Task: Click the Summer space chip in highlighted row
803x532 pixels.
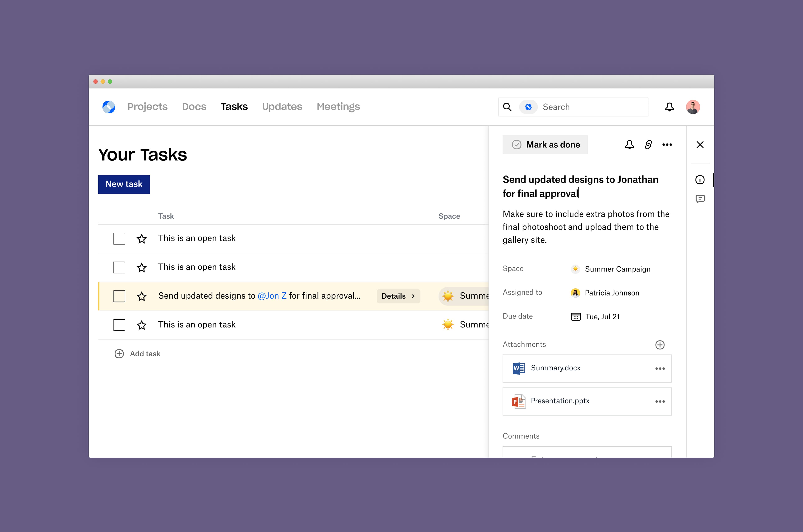Action: coord(464,296)
